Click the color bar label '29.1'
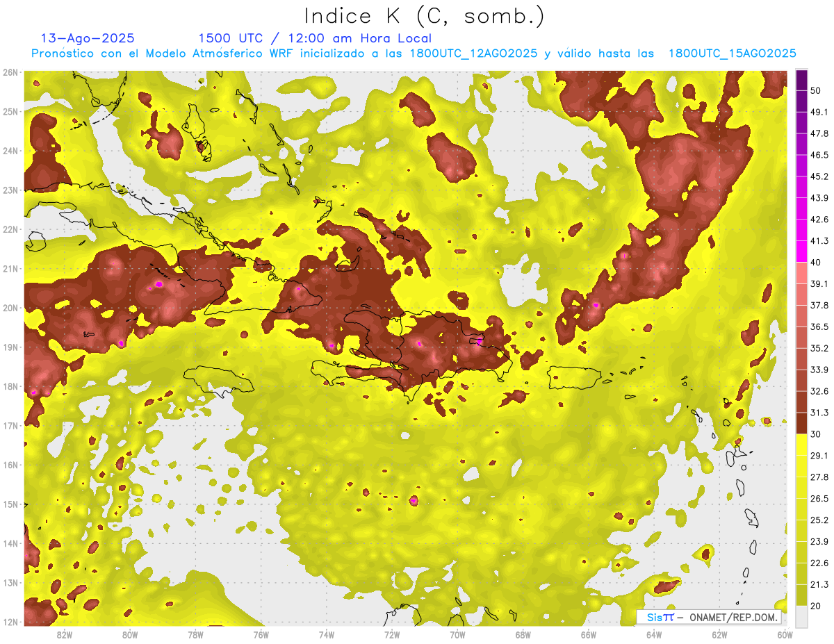The width and height of the screenshot is (834, 644). click(x=819, y=456)
